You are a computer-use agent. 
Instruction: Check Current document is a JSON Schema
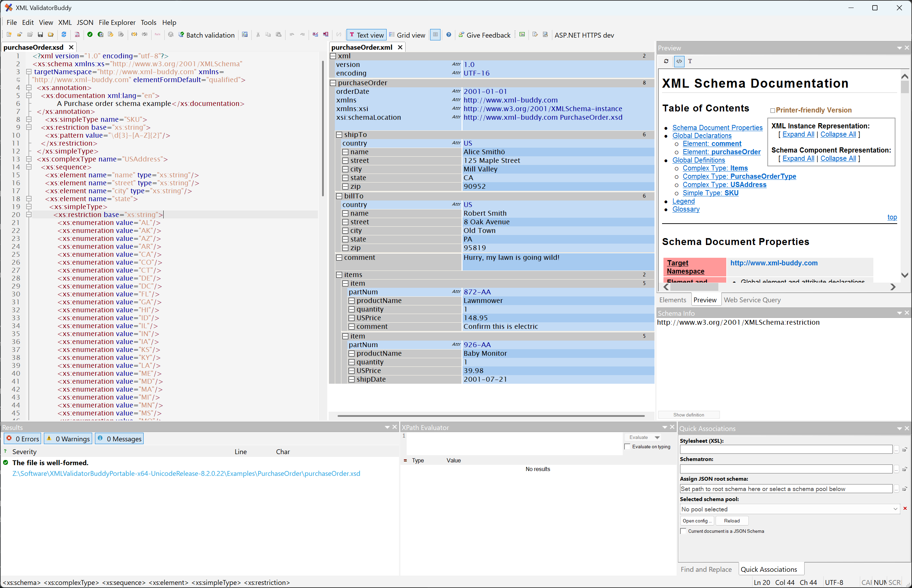[x=683, y=531]
